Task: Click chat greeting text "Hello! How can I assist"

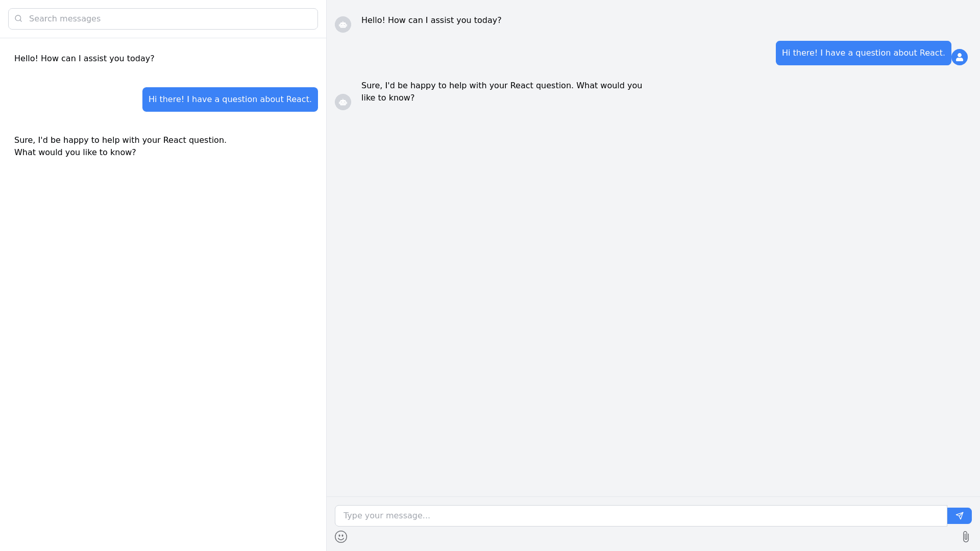Action: pyautogui.click(x=431, y=20)
